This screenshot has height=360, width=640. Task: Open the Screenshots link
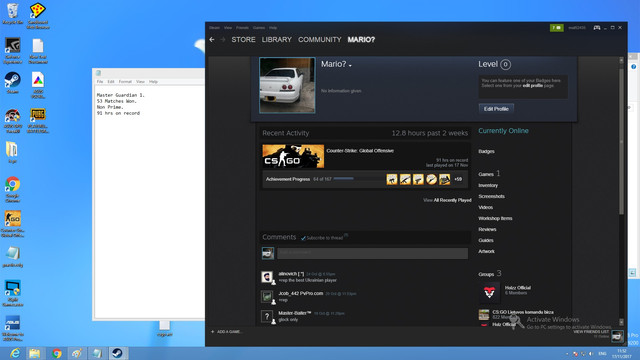pyautogui.click(x=491, y=196)
